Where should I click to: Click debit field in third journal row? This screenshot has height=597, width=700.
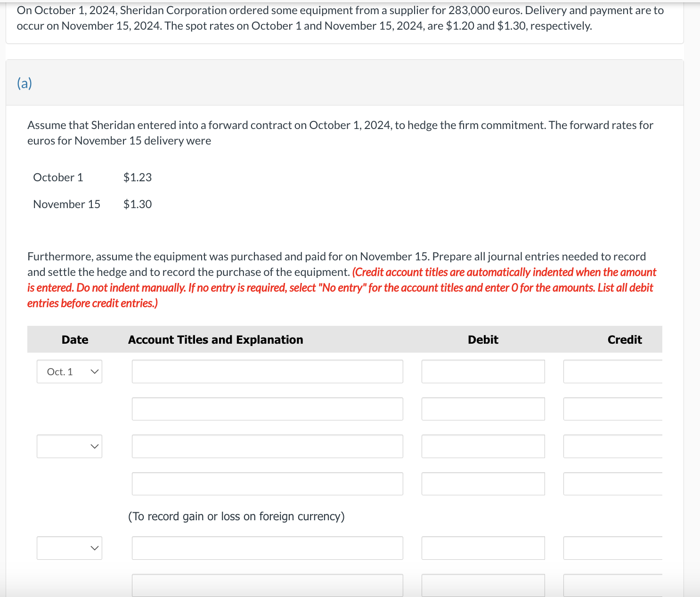[483, 446]
